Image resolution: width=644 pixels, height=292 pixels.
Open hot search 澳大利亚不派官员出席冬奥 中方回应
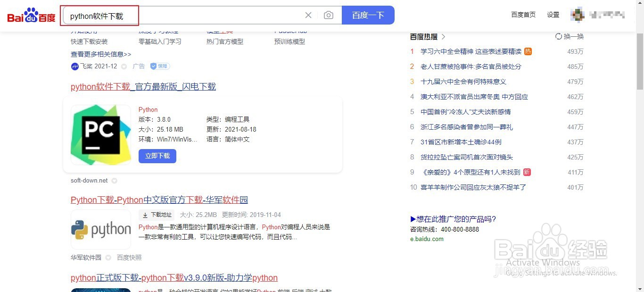(474, 97)
